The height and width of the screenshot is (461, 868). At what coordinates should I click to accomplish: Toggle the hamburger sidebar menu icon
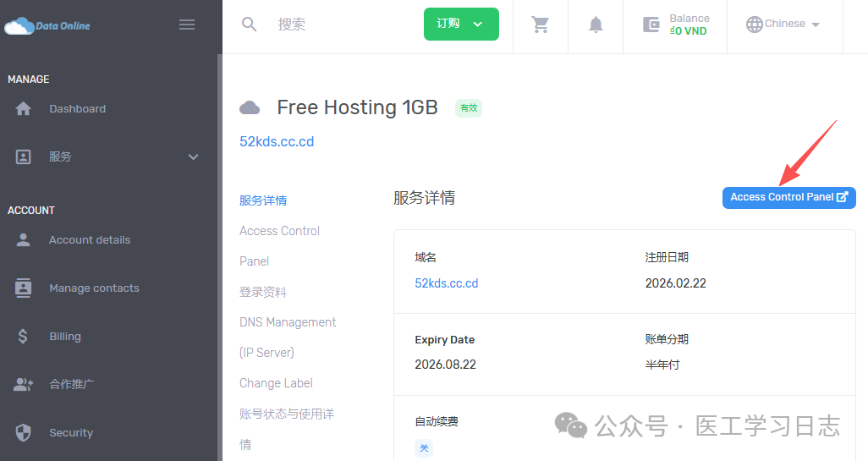187,25
